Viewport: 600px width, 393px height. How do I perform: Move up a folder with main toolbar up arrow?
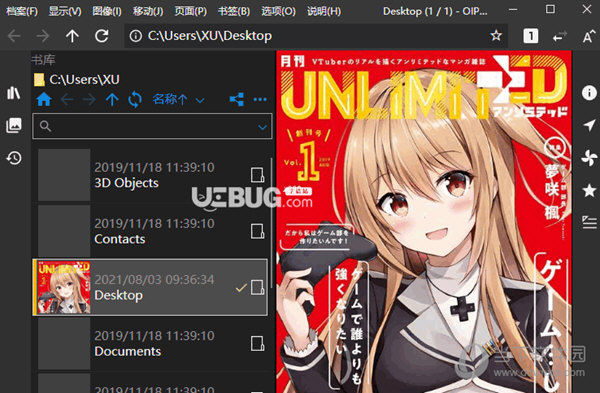[x=72, y=36]
